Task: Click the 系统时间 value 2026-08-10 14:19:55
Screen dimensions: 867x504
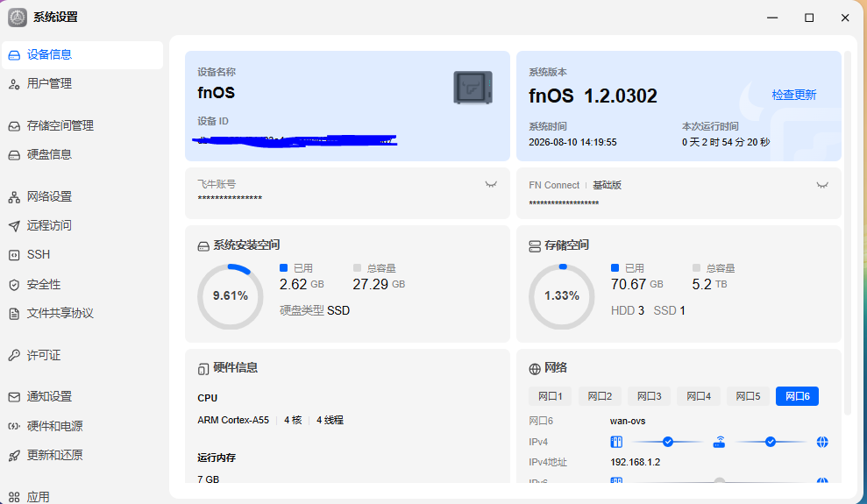Action: (572, 142)
